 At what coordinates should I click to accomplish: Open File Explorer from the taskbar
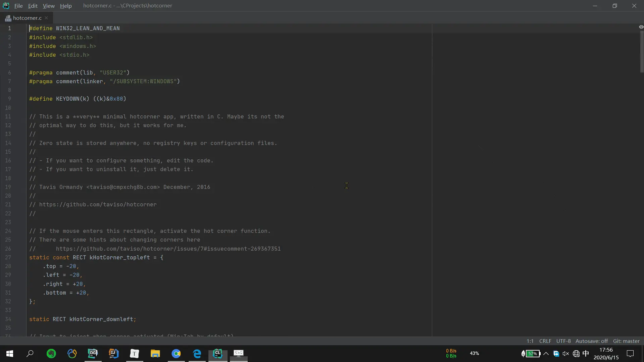pyautogui.click(x=155, y=353)
